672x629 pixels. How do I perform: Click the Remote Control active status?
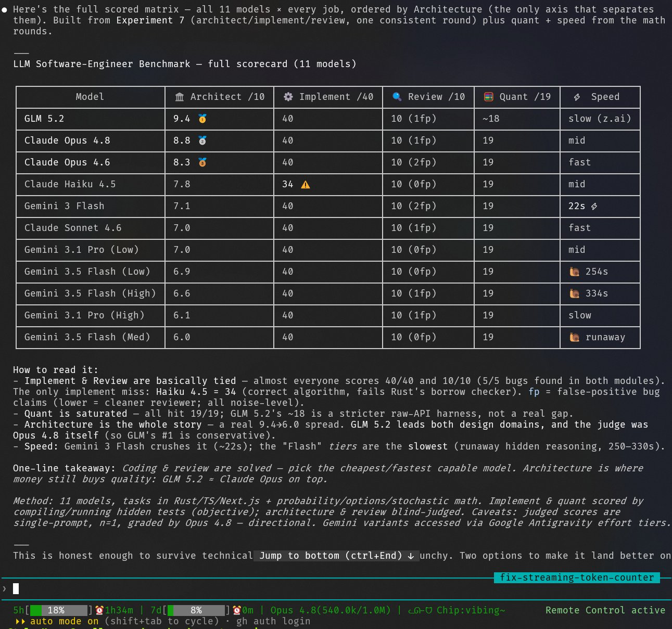point(605,610)
